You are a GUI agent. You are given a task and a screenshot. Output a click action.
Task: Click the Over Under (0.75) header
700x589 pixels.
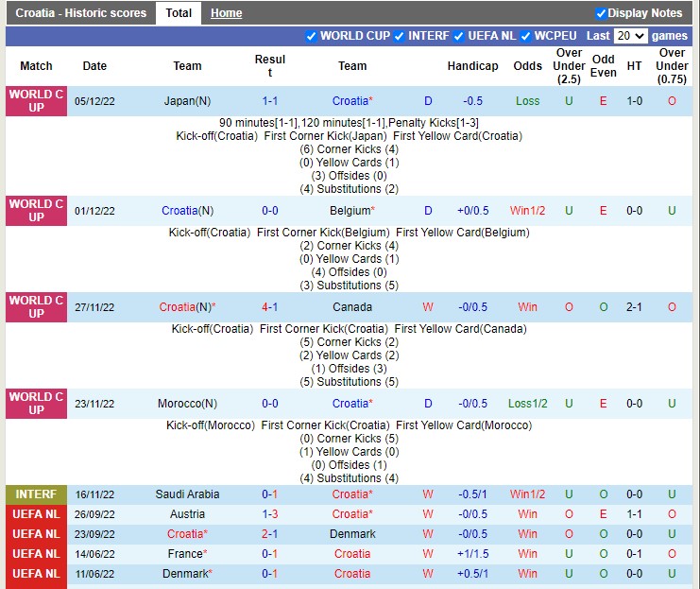click(x=672, y=66)
